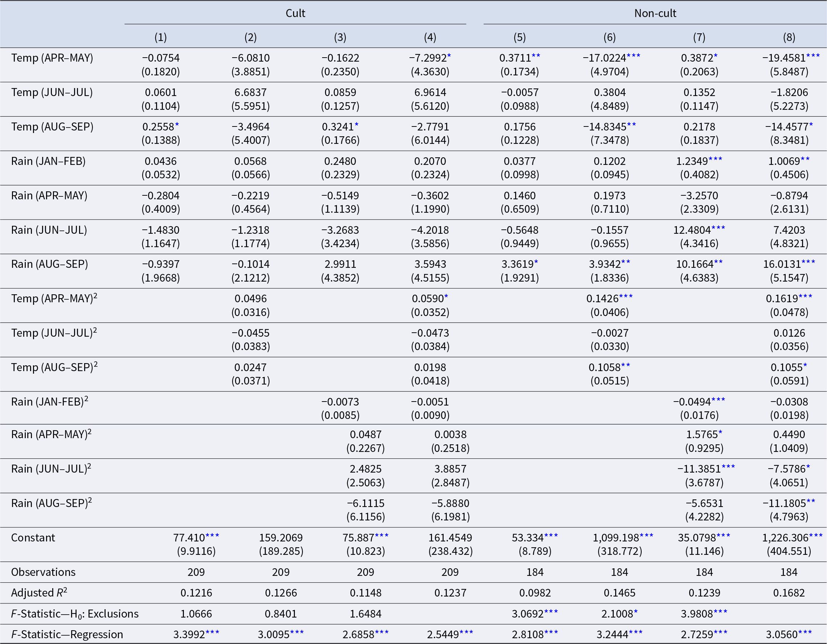
Task: Click the Temp (APR–MAY) row label
Action: (x=52, y=58)
